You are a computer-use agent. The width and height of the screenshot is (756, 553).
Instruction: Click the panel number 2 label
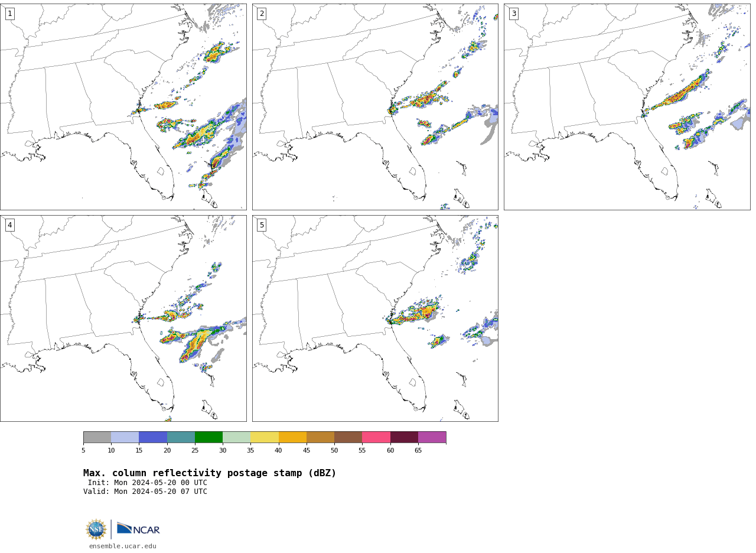point(262,14)
